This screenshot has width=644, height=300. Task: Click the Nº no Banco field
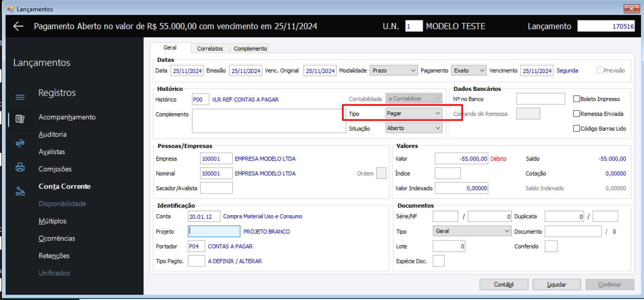(541, 99)
